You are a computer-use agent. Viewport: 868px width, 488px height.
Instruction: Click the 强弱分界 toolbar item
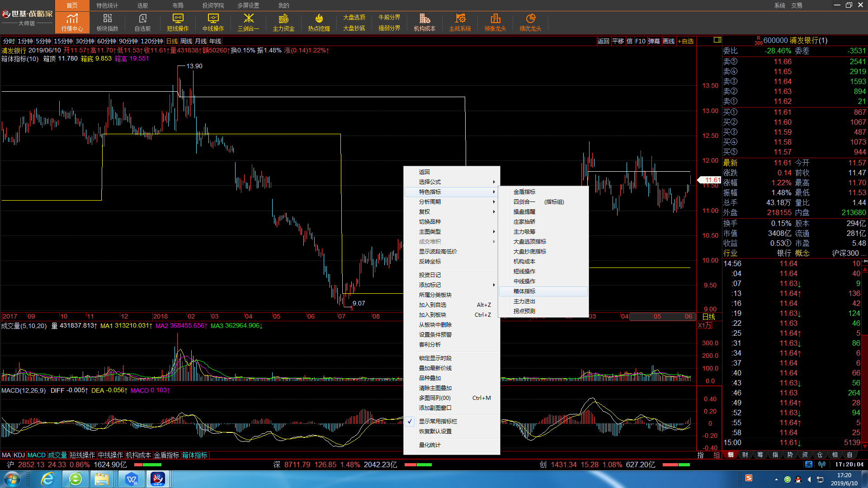[389, 28]
